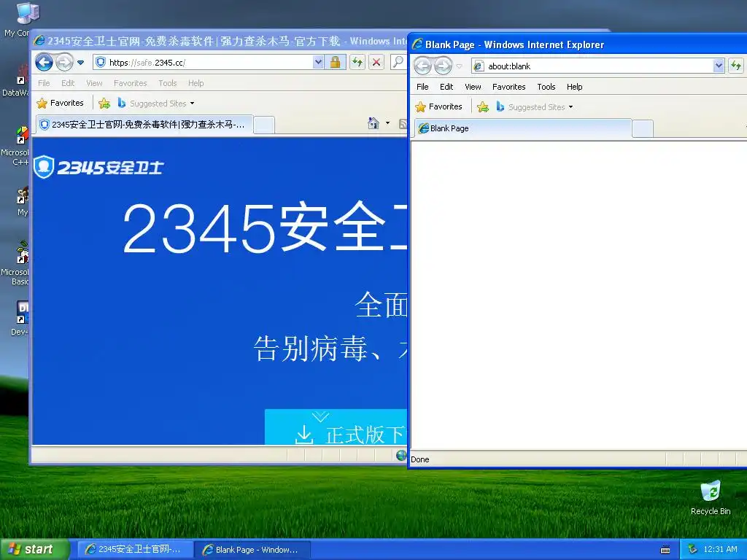Open Help menu in Blank Page window
This screenshot has width=747, height=560.
(x=575, y=87)
